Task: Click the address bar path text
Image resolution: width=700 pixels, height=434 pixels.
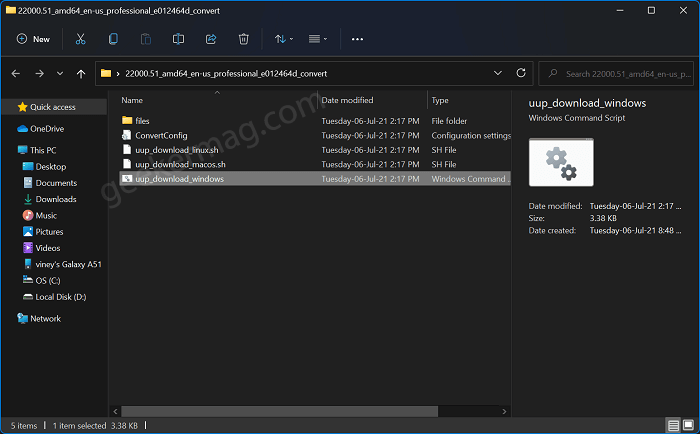Action: 226,74
